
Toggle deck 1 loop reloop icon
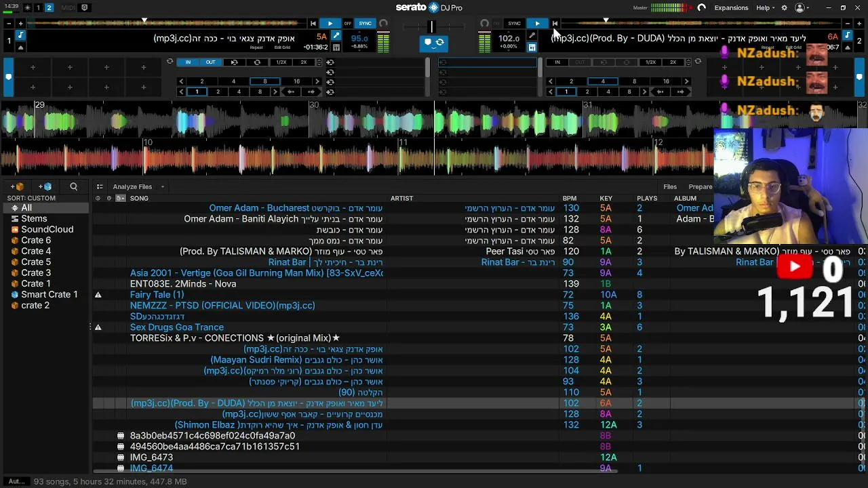257,62
